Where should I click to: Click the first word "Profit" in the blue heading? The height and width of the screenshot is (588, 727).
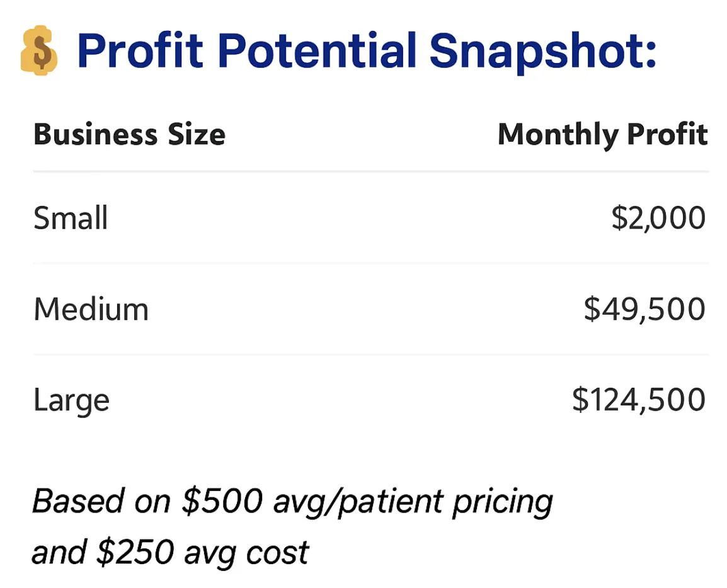point(140,50)
